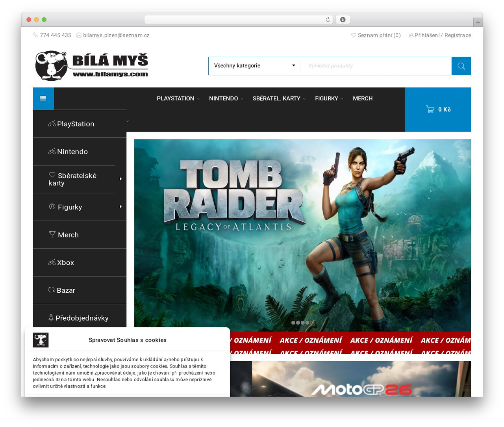
Task: Click the bilamys.plzen@seznam.cz email link
Action: coord(116,35)
